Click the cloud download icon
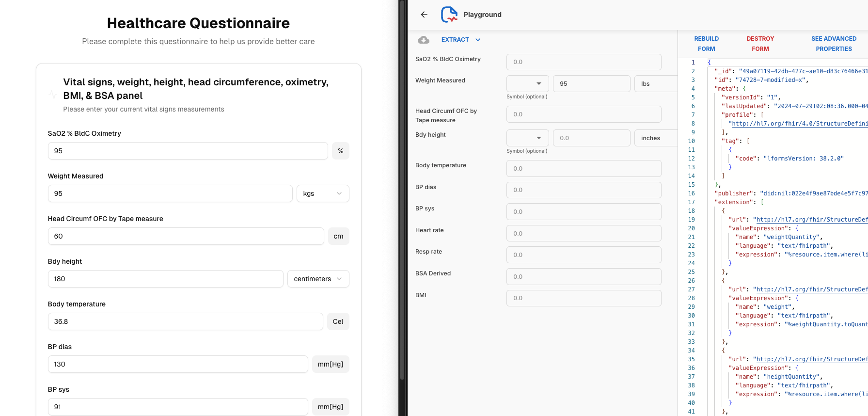The width and height of the screenshot is (868, 416). pyautogui.click(x=424, y=40)
